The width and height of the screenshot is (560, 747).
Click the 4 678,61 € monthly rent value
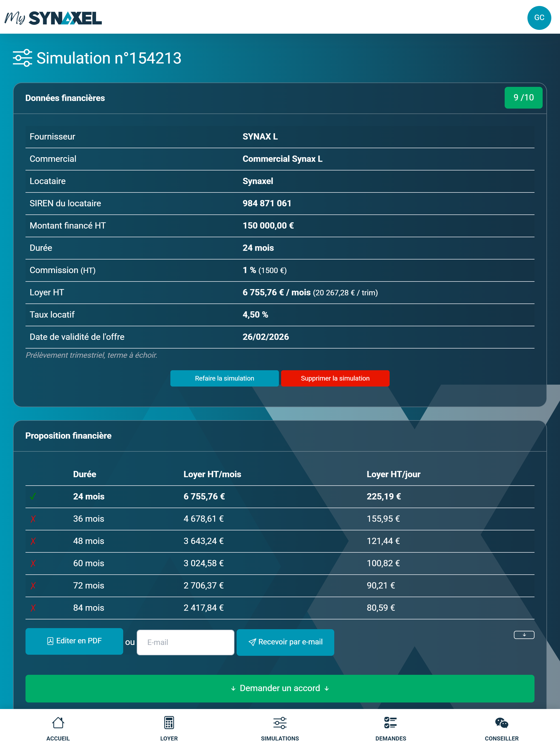(203, 519)
